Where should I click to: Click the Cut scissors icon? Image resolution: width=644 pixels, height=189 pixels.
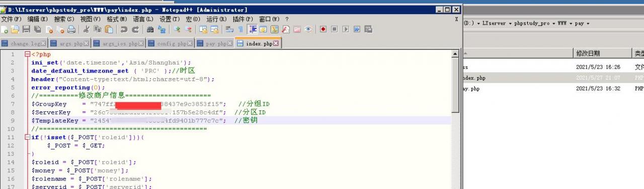click(87, 29)
